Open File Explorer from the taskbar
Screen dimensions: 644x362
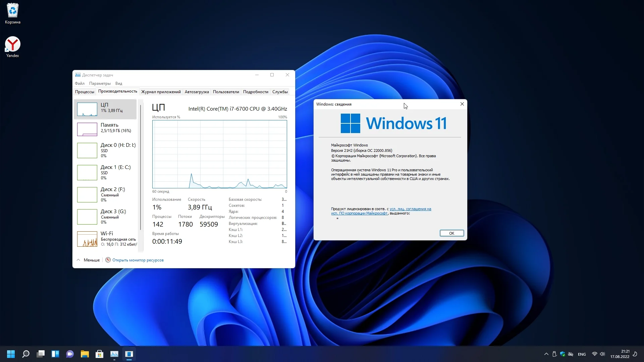(x=85, y=354)
